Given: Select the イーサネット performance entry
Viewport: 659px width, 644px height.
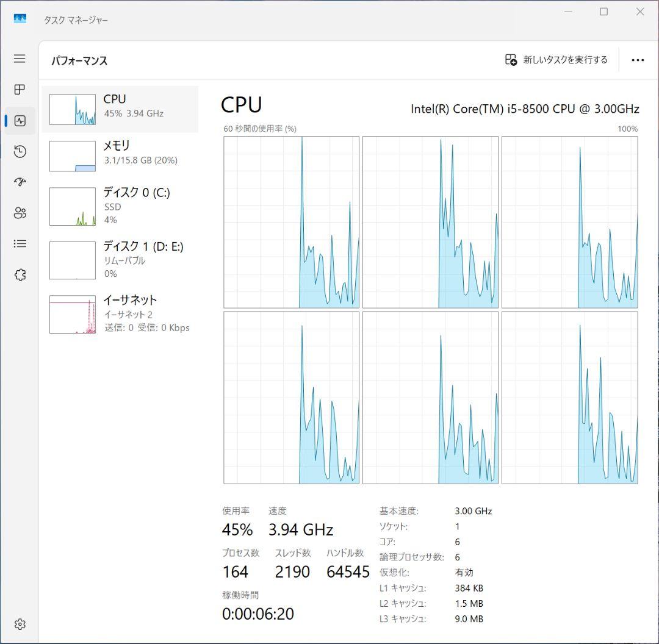Looking at the screenshot, I should [x=122, y=314].
